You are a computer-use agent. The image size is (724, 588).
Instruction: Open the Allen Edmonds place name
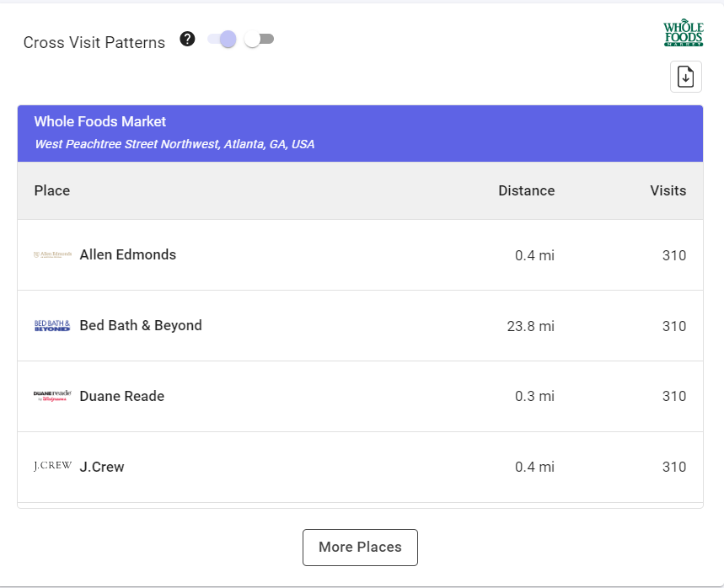click(127, 255)
